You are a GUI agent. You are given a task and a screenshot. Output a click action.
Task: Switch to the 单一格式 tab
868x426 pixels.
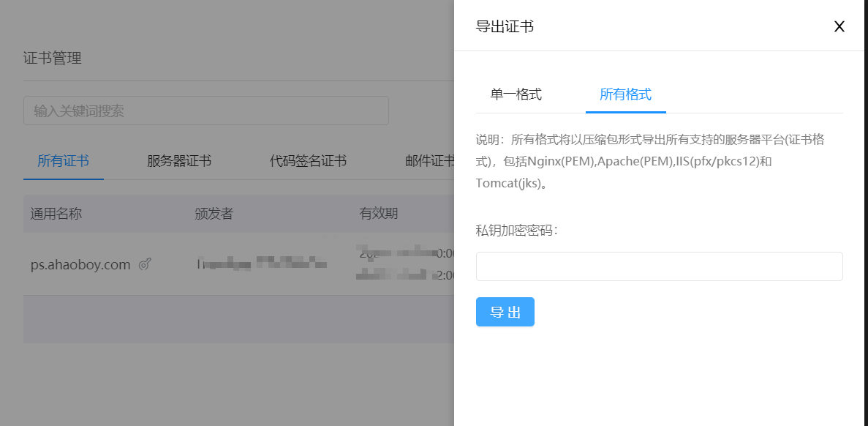516,94
